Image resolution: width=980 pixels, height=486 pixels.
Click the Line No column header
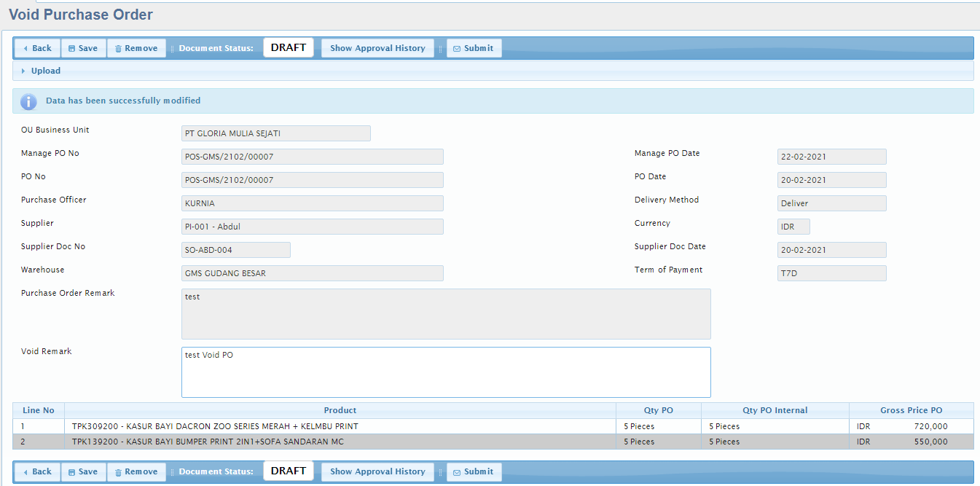pyautogui.click(x=39, y=410)
